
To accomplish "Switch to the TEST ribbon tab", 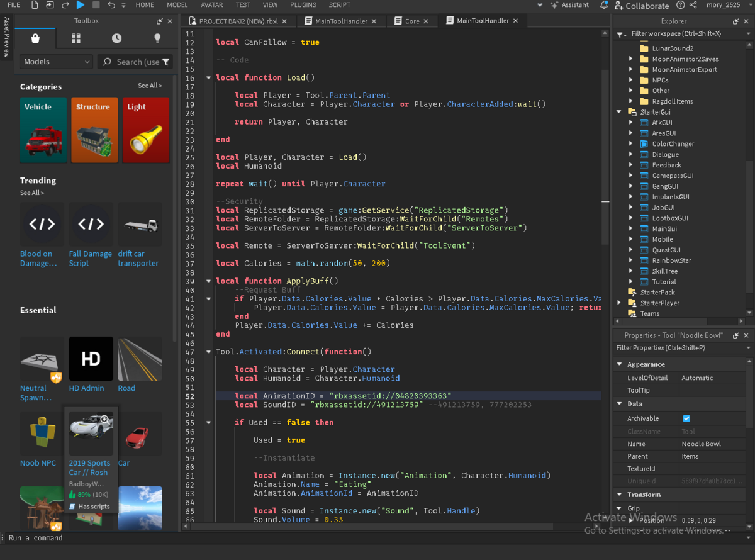I will click(243, 4).
